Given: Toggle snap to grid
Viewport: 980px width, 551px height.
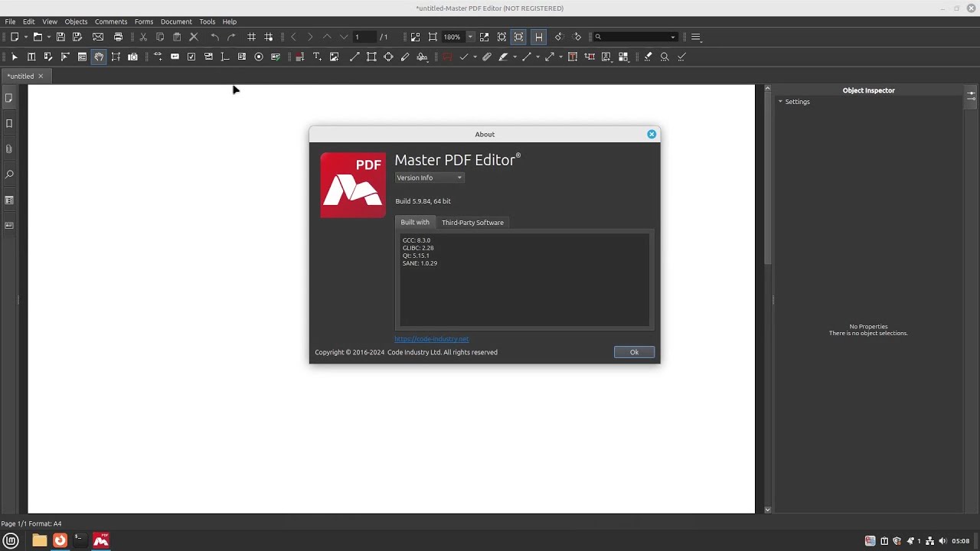Looking at the screenshot, I should pyautogui.click(x=268, y=37).
